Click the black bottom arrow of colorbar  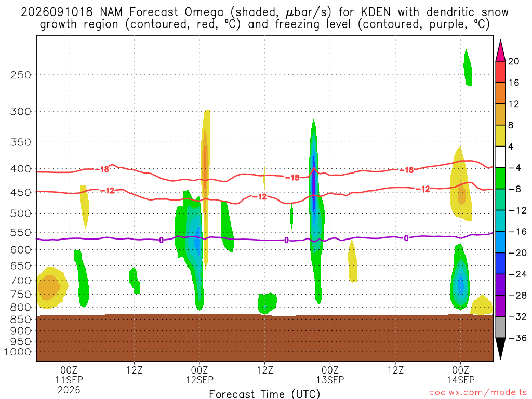point(500,349)
